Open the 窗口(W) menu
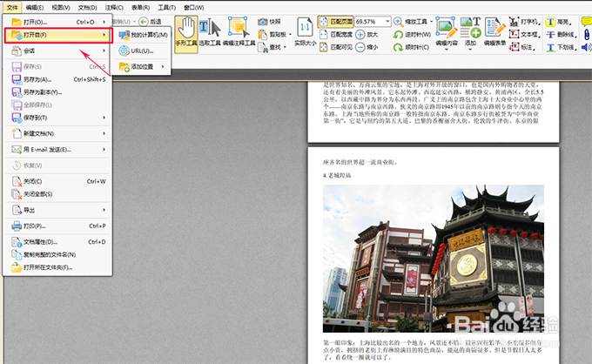Image resolution: width=592 pixels, height=364 pixels. (193, 7)
